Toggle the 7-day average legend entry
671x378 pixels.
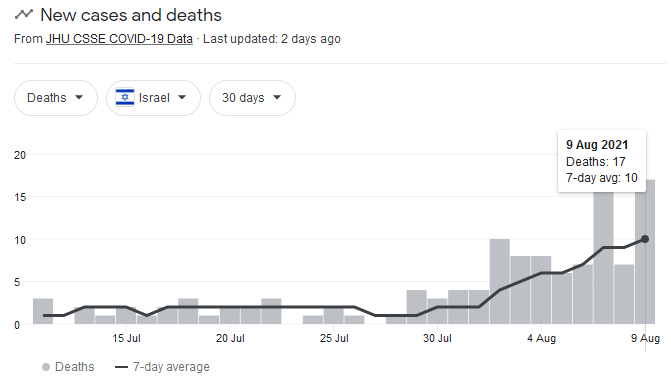[x=163, y=367]
